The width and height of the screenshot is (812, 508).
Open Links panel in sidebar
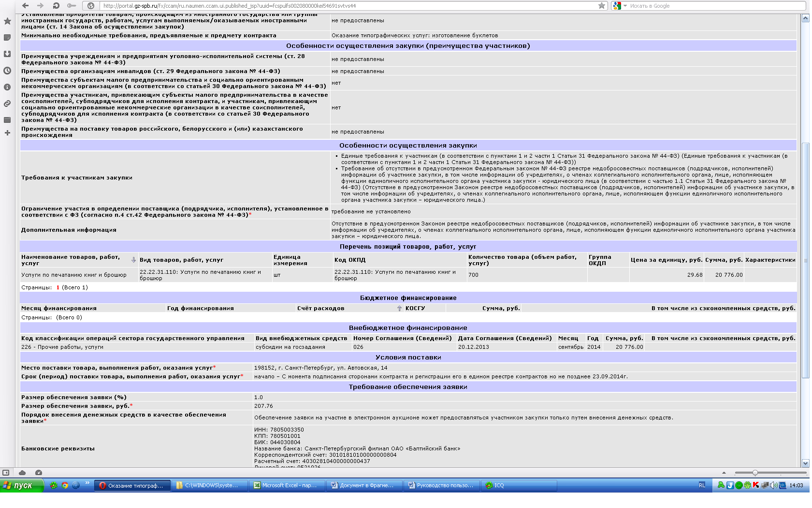[x=7, y=104]
